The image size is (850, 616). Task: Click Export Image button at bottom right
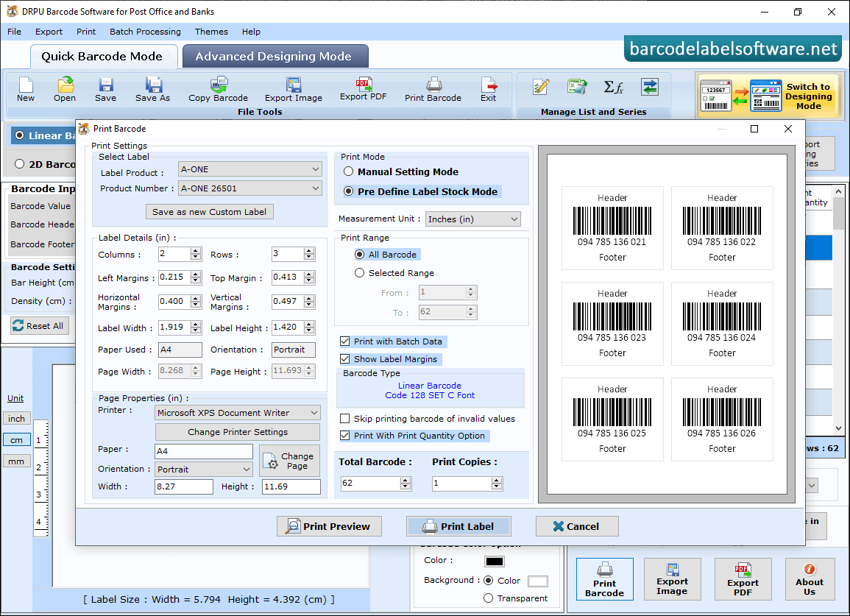pyautogui.click(x=672, y=579)
